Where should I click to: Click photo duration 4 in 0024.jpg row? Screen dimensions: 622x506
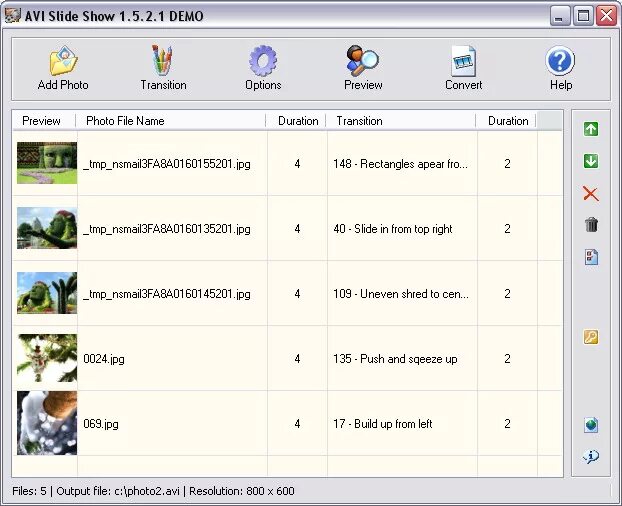click(297, 359)
